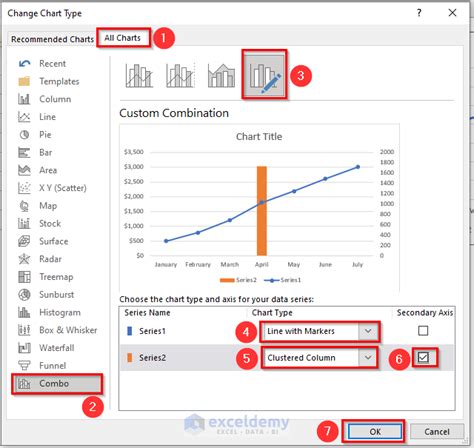The image size is (474, 448).
Task: Expand Series1 chart type dropdown arrow
Action: pos(368,331)
